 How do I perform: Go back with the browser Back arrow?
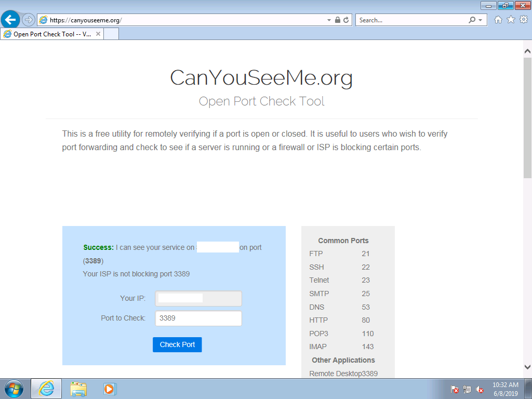click(x=10, y=20)
